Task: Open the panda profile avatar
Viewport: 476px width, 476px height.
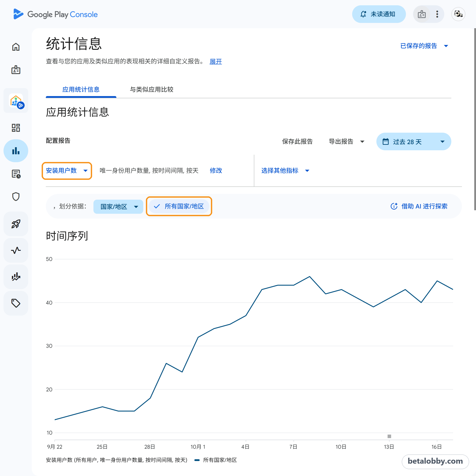Action: pyautogui.click(x=458, y=14)
